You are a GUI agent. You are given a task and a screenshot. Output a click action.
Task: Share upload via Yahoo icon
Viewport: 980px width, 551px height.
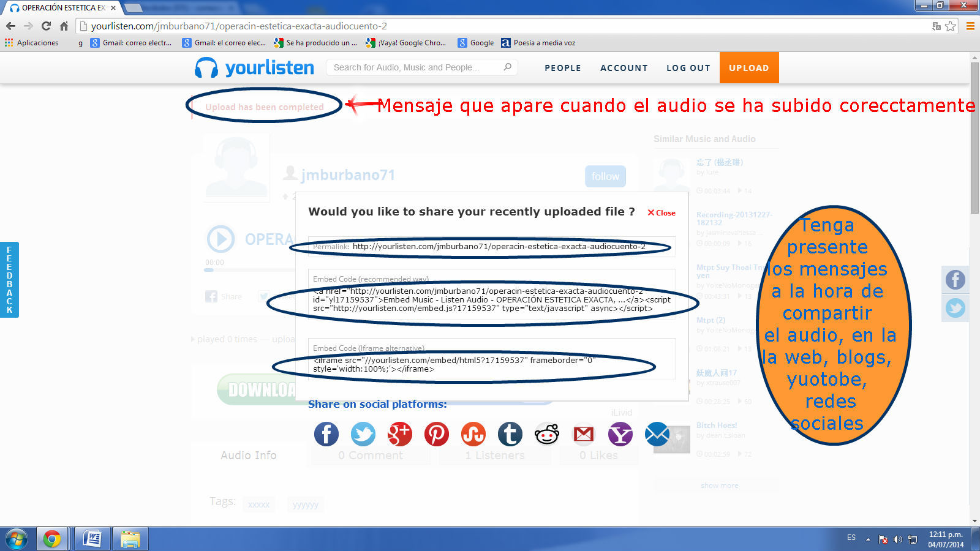tap(620, 434)
